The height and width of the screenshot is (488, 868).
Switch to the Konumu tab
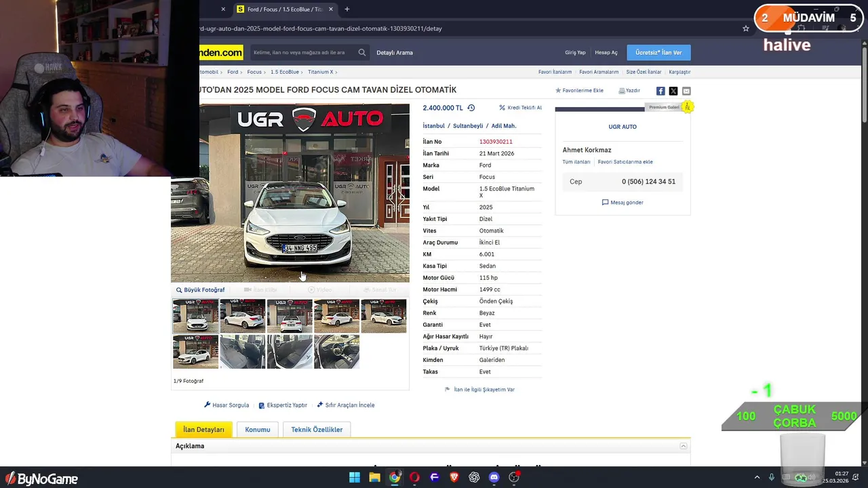258,430
